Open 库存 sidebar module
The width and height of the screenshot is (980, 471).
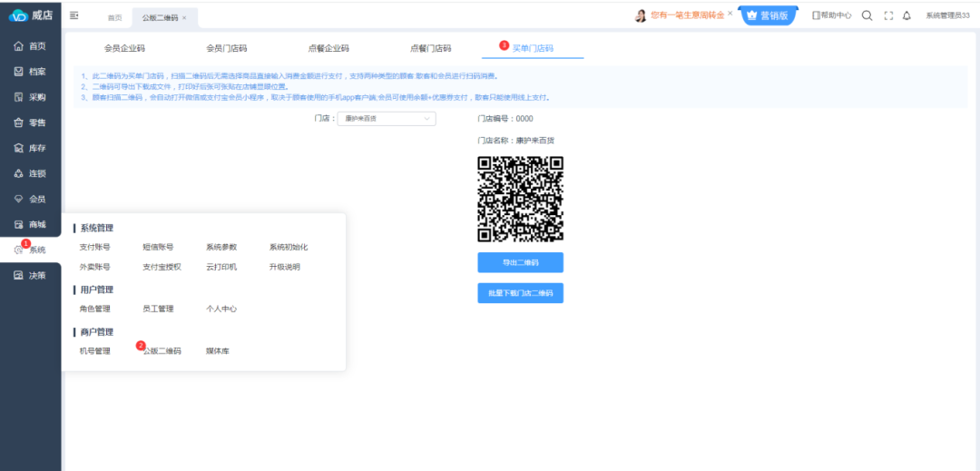coord(30,148)
